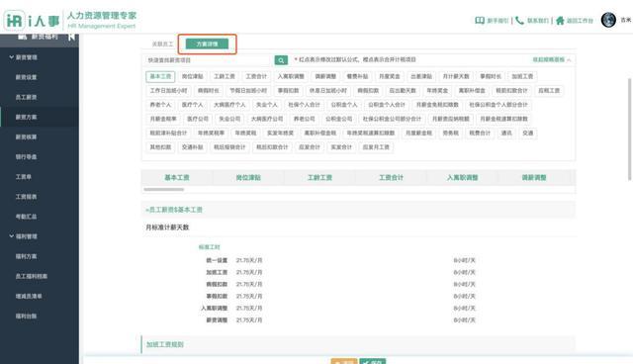Select the 通讯 salary item tag
633x364 pixels.
click(x=506, y=133)
